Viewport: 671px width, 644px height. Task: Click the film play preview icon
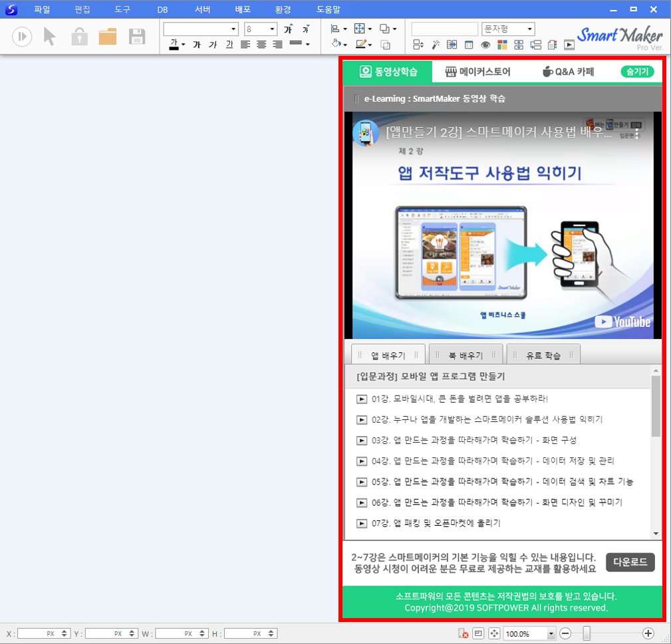tap(569, 45)
